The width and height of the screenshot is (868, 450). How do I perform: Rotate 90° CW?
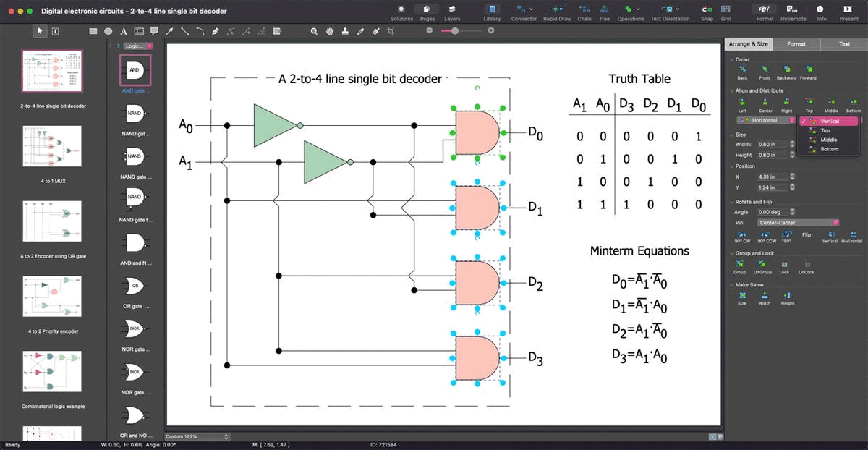point(742,237)
